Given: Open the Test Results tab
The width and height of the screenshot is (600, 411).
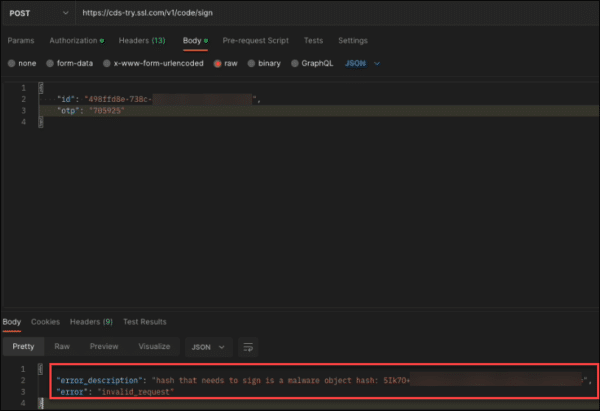Looking at the screenshot, I should point(144,321).
